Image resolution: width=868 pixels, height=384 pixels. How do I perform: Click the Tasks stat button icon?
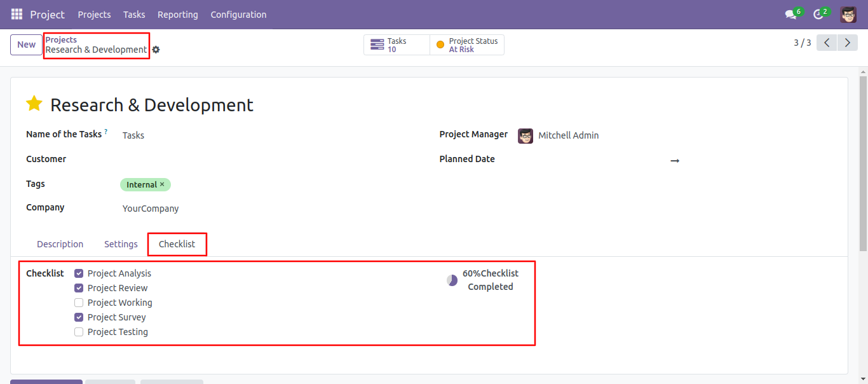click(377, 45)
